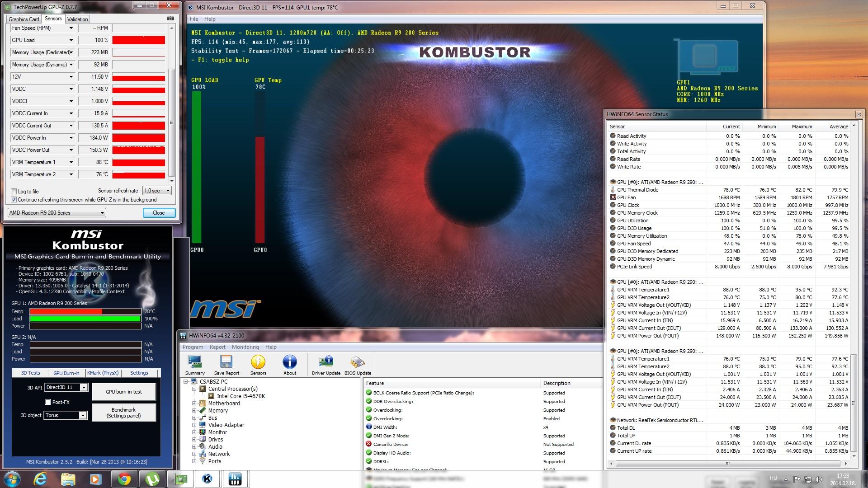The image size is (868, 488).
Task: Collapse the Central Processor(s) tree node
Action: (194, 389)
